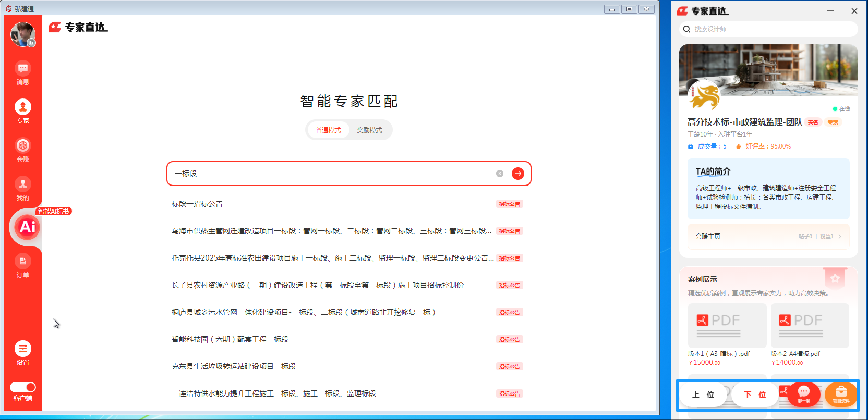Click the star favorite icon in 案例展示
This screenshot has width=868, height=420.
[x=835, y=278]
